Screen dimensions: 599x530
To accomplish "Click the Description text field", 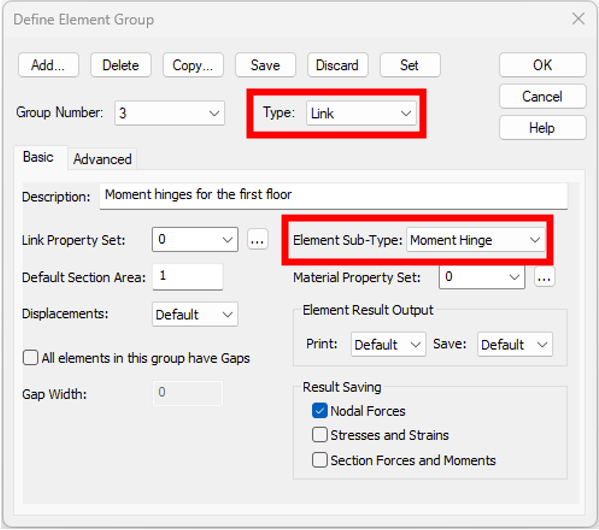I will click(x=333, y=196).
